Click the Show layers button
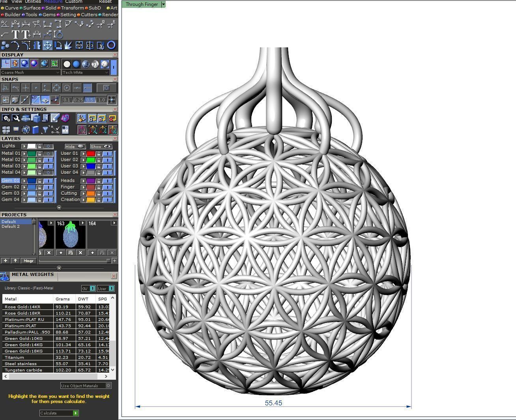This screenshot has width=516, height=420. [x=101, y=146]
